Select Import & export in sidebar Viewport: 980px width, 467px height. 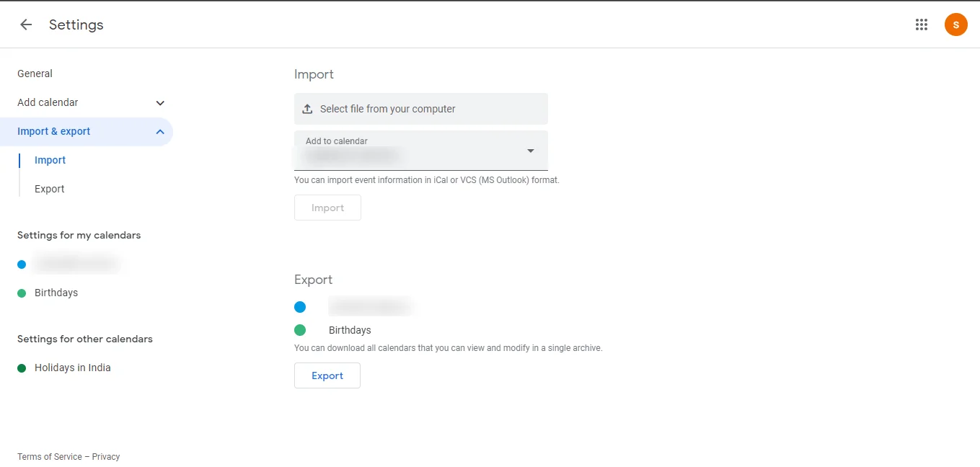click(x=54, y=131)
